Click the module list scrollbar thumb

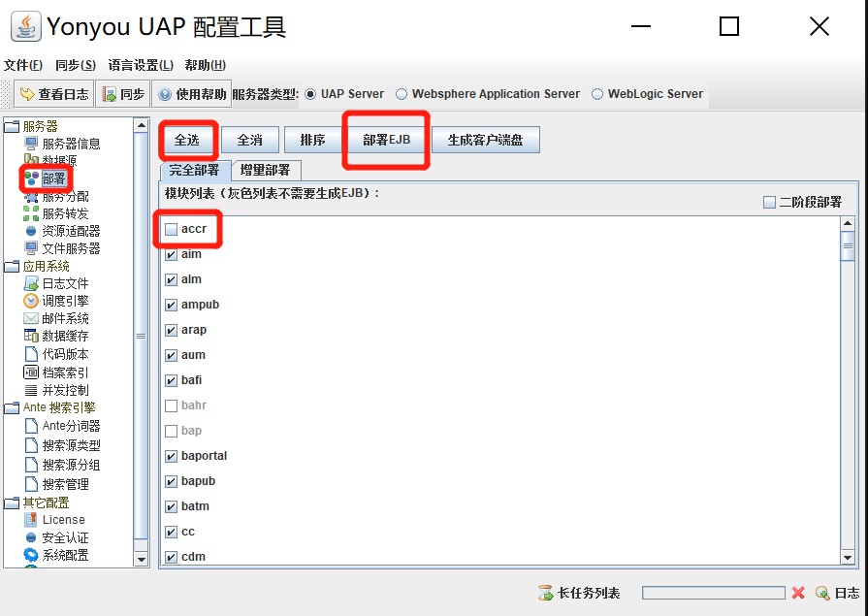848,246
